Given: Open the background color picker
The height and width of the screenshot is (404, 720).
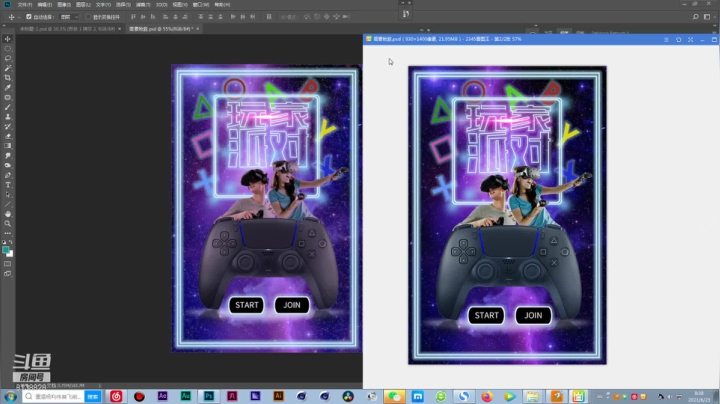Looking at the screenshot, I should pos(10,253).
